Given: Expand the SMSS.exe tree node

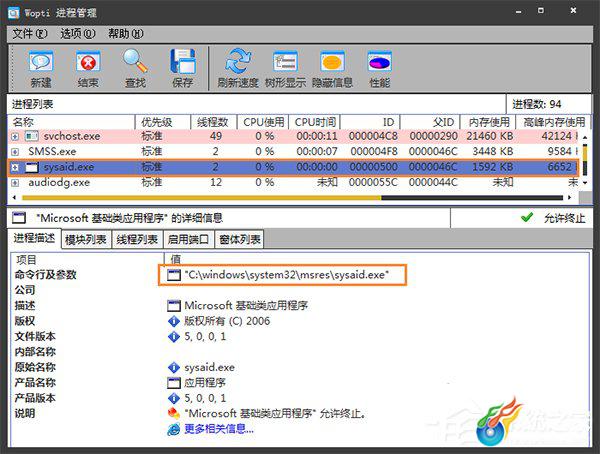Looking at the screenshot, I should 15,152.
